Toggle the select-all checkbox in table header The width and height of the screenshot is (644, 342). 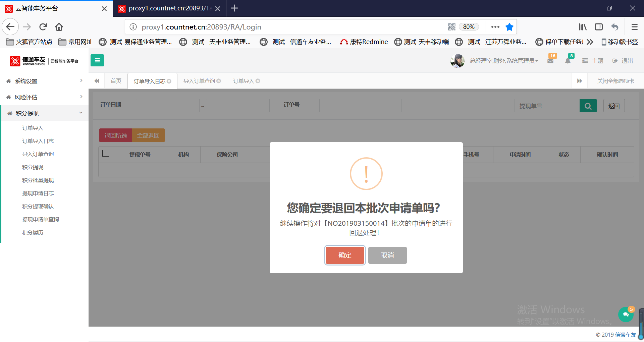click(x=106, y=154)
